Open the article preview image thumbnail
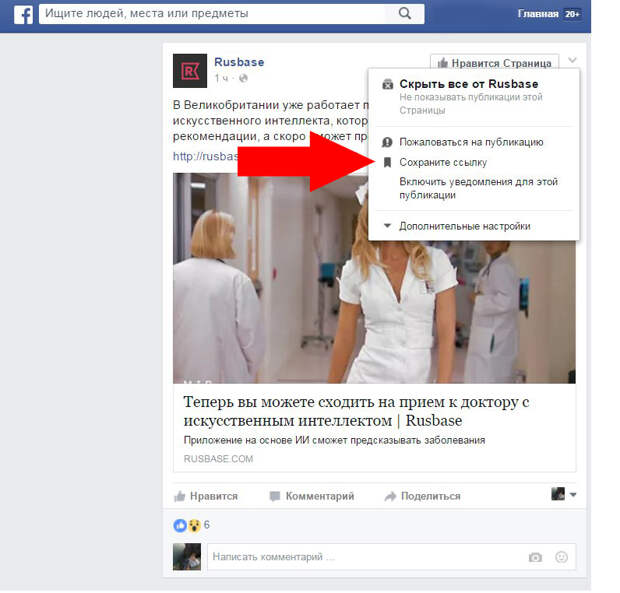620x593 pixels. click(x=374, y=278)
